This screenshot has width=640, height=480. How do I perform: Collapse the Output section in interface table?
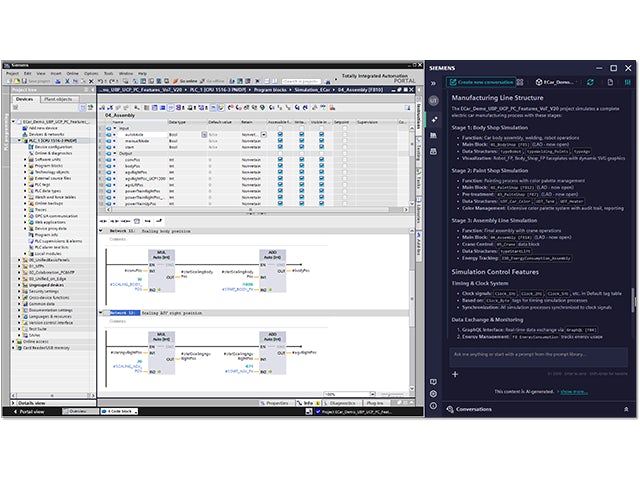(115, 153)
